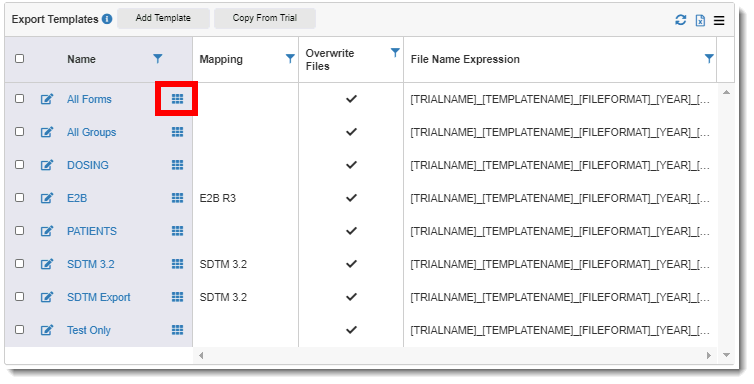Open the grid icon for All Forms
Viewport: 754px width, 384px height.
[x=177, y=99]
